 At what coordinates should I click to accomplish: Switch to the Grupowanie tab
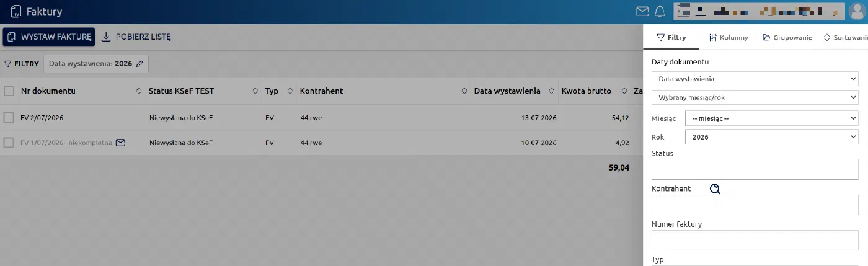[x=787, y=37]
